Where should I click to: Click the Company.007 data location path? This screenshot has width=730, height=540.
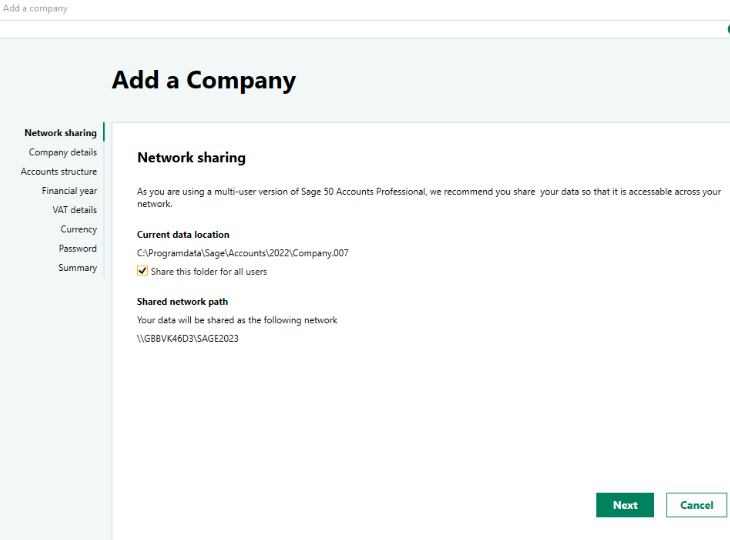243,253
